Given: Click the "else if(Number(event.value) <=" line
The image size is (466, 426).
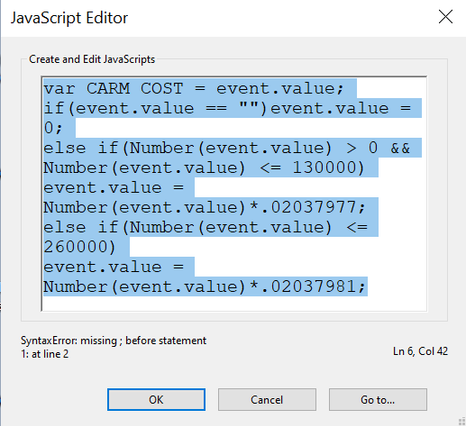Looking at the screenshot, I should (205, 227).
